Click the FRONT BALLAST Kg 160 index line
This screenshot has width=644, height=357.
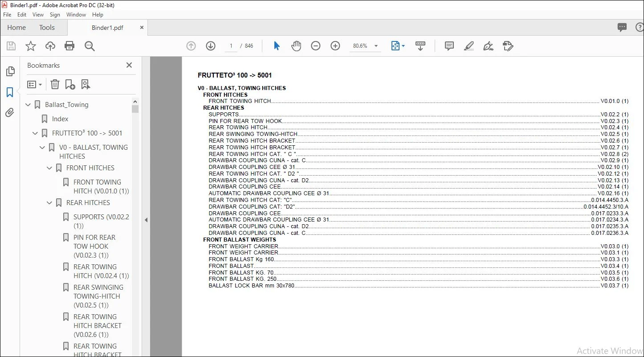tap(418, 259)
